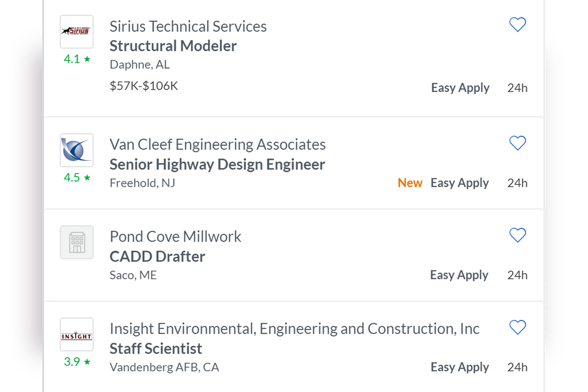Viewport: 588px width, 392px height.
Task: Click the Insight company logo
Action: click(76, 335)
